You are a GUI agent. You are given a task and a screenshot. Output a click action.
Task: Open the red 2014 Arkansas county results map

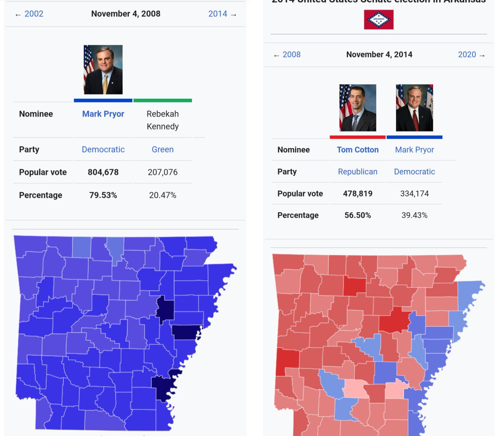pos(378,345)
